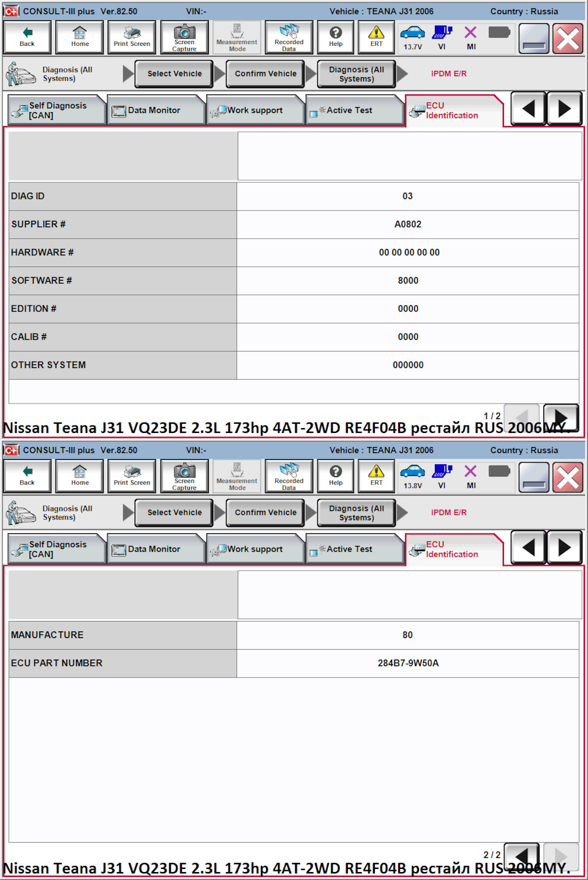Click vehicle diagnosis icon beside Diagnosis (All Systems), lower window
This screenshot has height=880, width=588.
21,513
